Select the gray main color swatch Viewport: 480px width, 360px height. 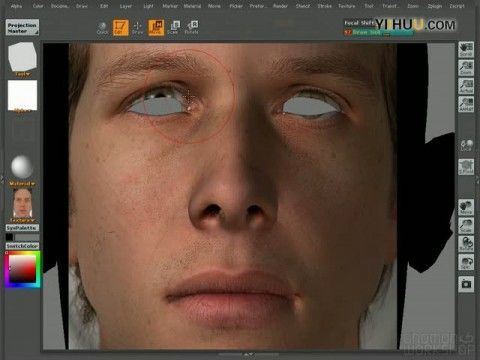click(x=27, y=237)
